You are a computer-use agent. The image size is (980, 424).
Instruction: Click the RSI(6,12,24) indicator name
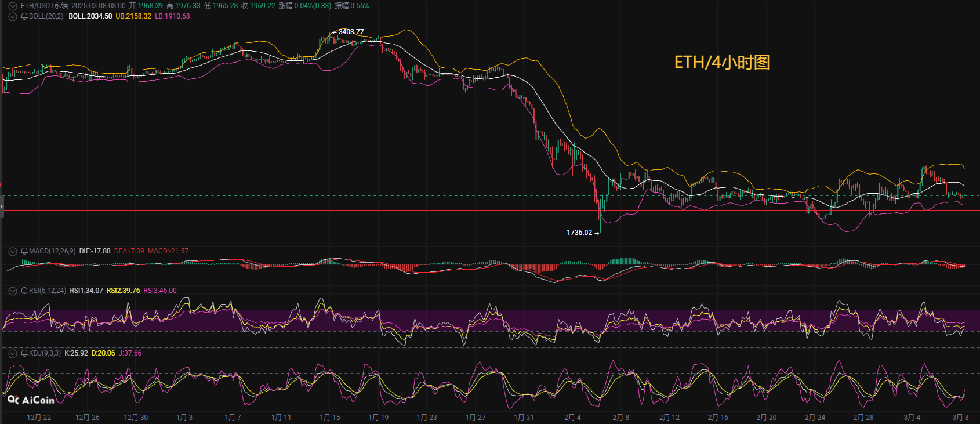pos(48,291)
